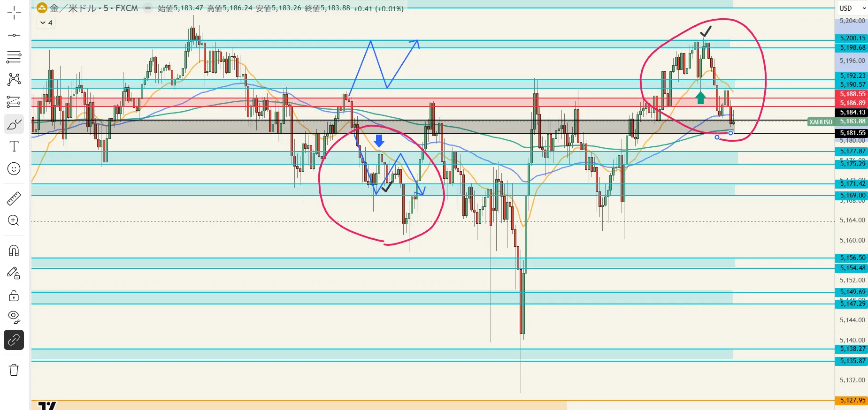This screenshot has width=868, height=410.
Task: Click the red 5,188.55 price label
Action: point(853,94)
